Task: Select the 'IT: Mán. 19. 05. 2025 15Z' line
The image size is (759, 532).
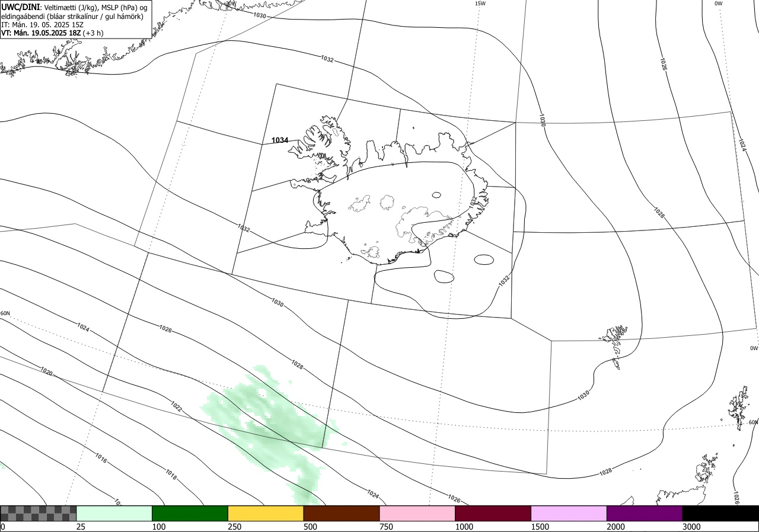Action: click(x=43, y=25)
